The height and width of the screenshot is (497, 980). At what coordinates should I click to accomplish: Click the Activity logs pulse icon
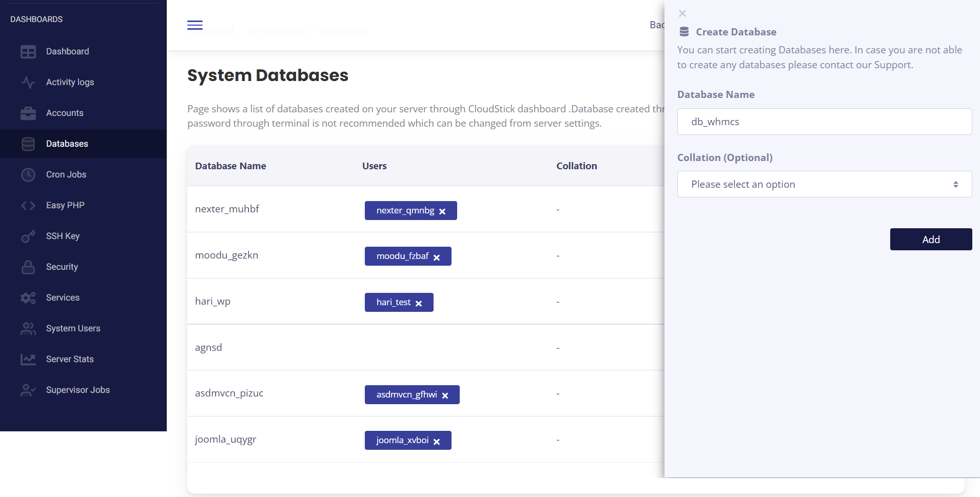(x=28, y=83)
